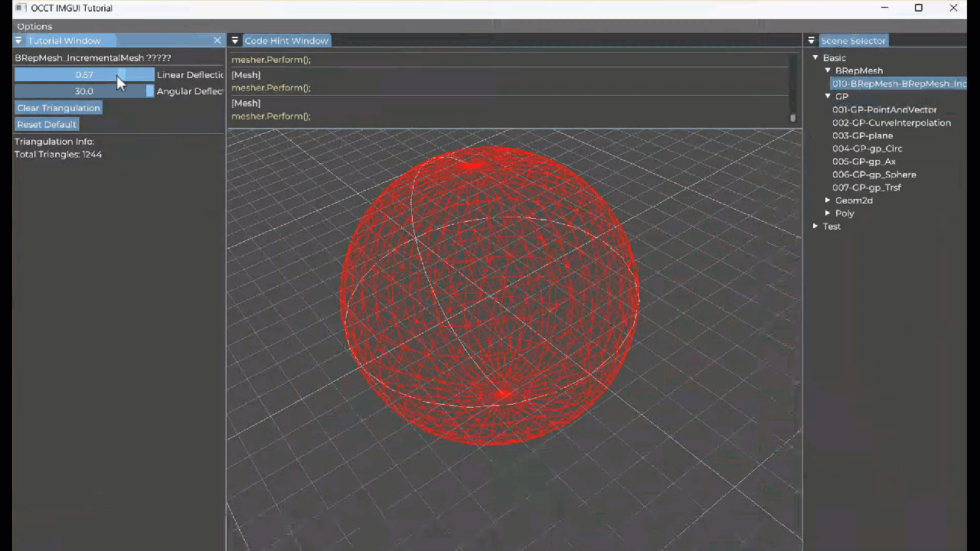Click the red sphere mesh in viewport
980x551 pixels.
tap(490, 295)
